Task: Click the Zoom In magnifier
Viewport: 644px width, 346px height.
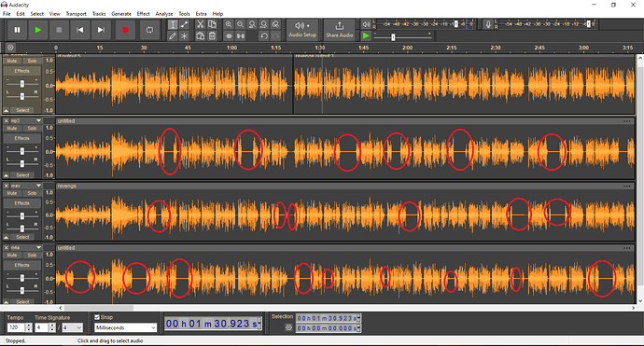Action: click(x=229, y=24)
